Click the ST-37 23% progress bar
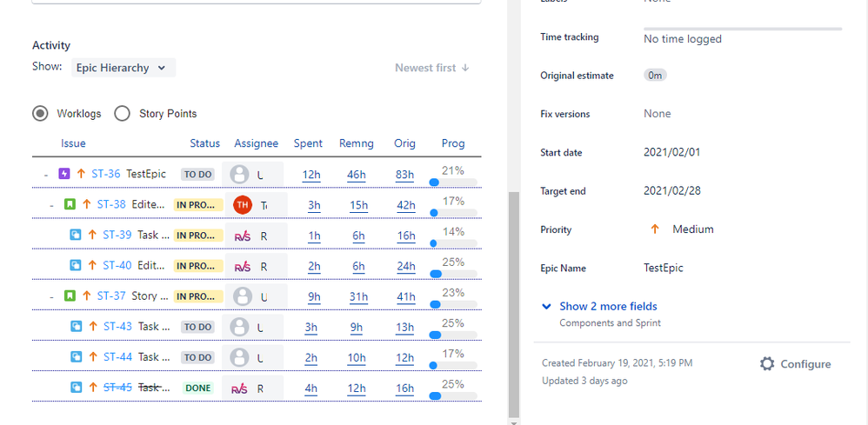 pyautogui.click(x=453, y=304)
